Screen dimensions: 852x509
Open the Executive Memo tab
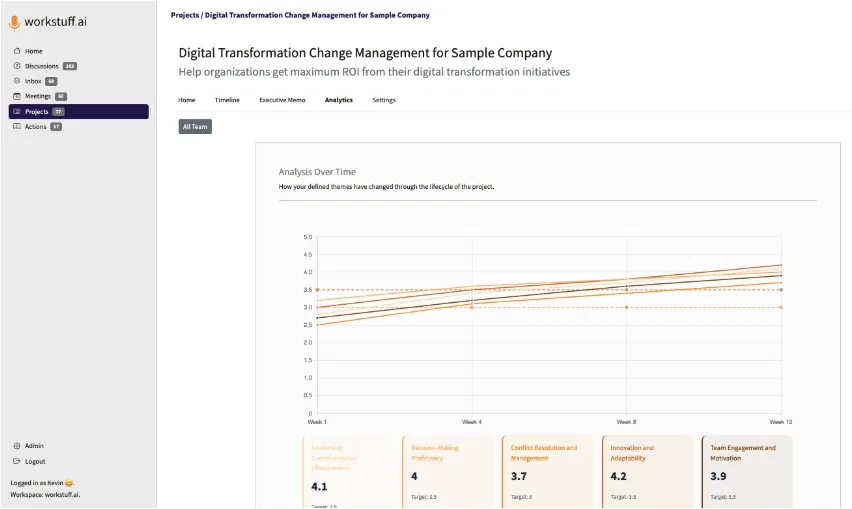282,100
